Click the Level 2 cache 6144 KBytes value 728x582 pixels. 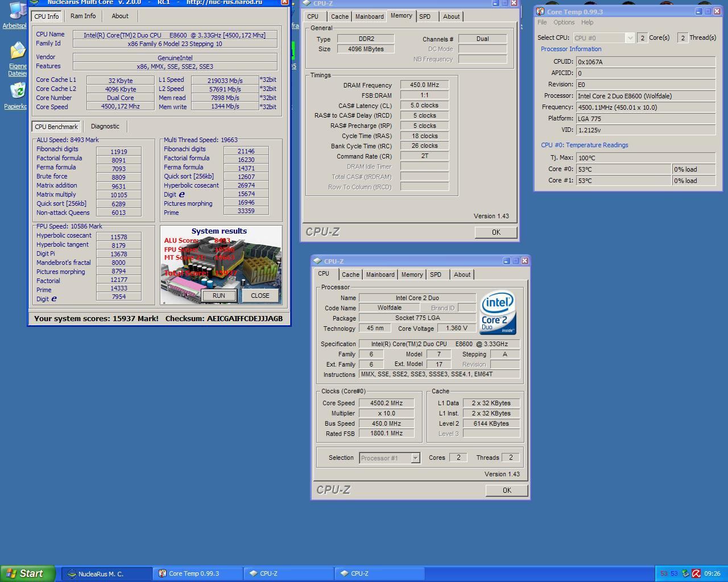tap(491, 423)
